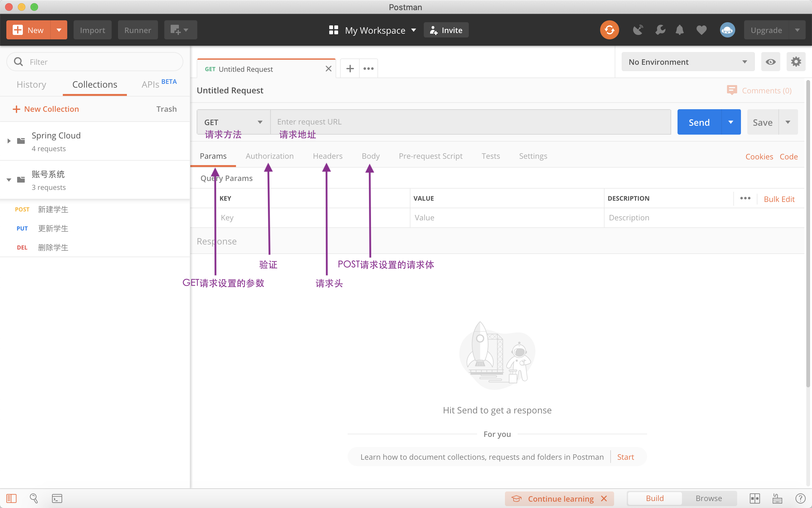Toggle the sidebar icon in status bar

[x=11, y=498]
